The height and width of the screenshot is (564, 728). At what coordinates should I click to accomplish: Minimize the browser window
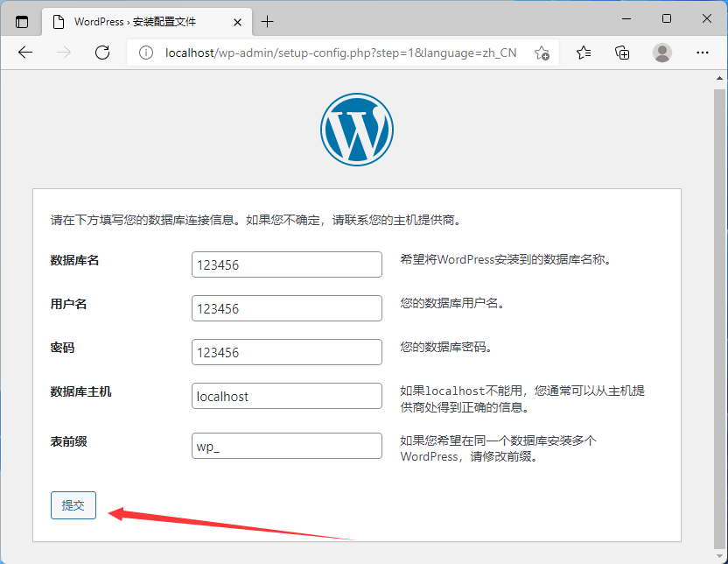point(626,18)
